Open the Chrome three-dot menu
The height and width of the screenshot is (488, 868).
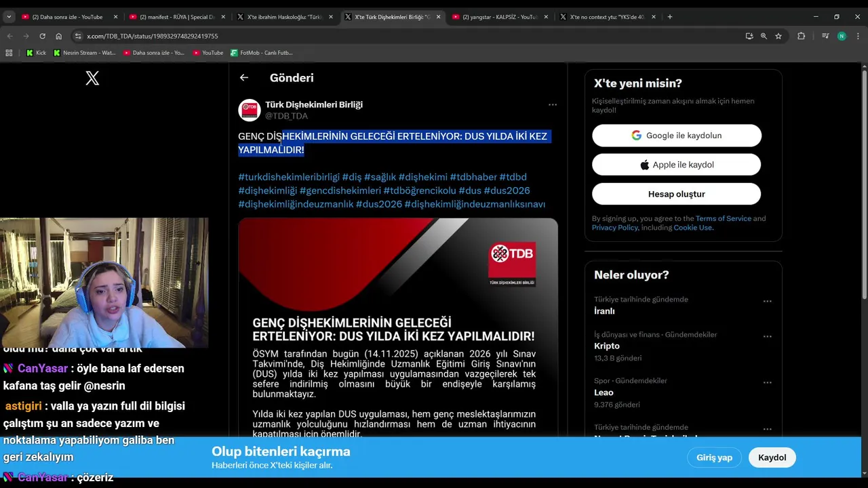857,36
